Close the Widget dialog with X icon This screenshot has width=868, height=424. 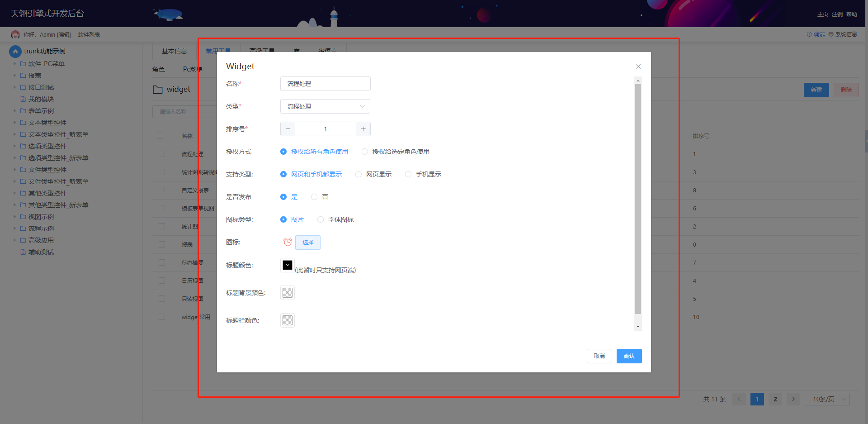pos(638,67)
